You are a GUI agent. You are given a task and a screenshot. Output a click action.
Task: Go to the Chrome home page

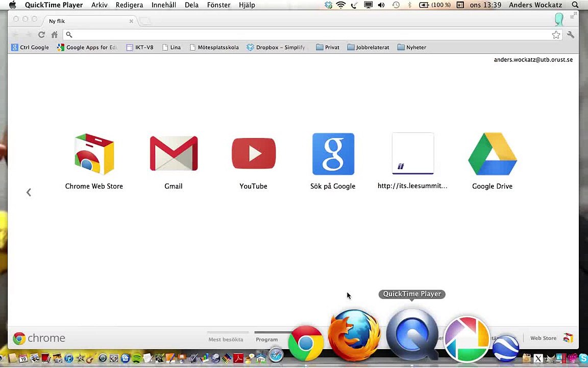55,35
